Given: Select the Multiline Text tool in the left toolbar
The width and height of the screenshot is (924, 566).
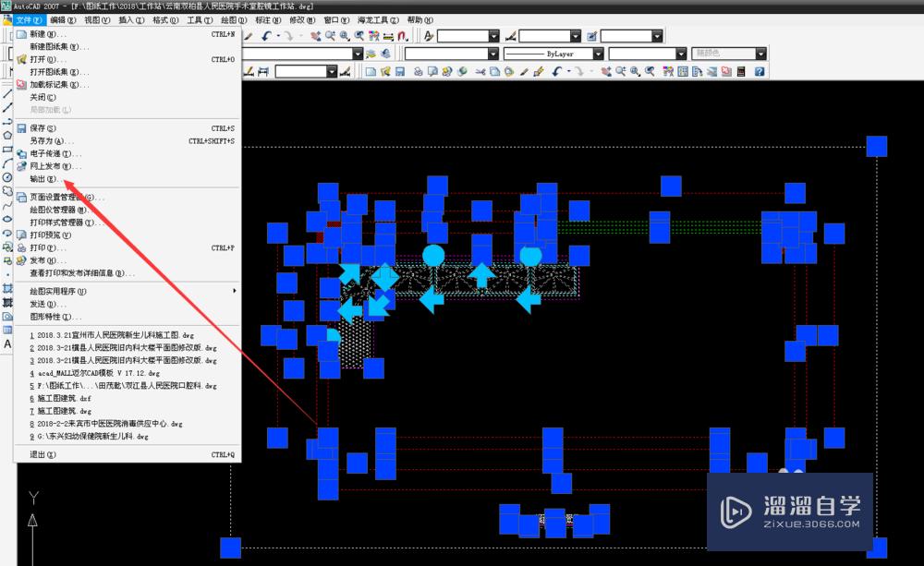Looking at the screenshot, I should click(x=7, y=343).
